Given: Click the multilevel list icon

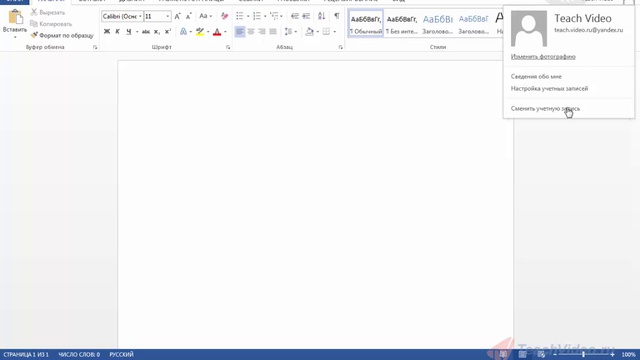Looking at the screenshot, I should (x=274, y=16).
